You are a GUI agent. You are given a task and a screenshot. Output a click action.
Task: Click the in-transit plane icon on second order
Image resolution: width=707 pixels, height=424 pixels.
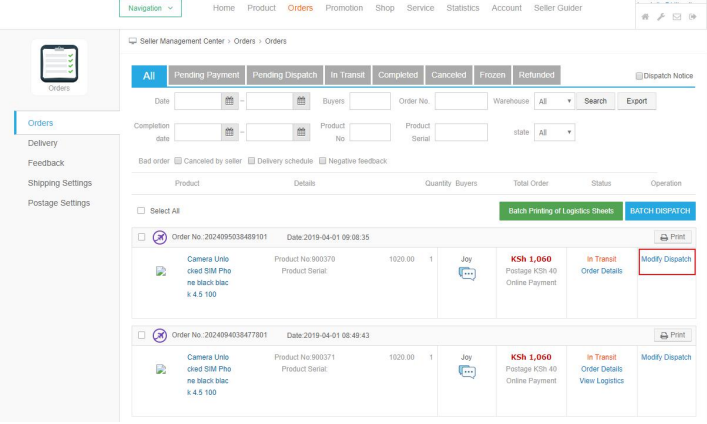click(x=159, y=334)
